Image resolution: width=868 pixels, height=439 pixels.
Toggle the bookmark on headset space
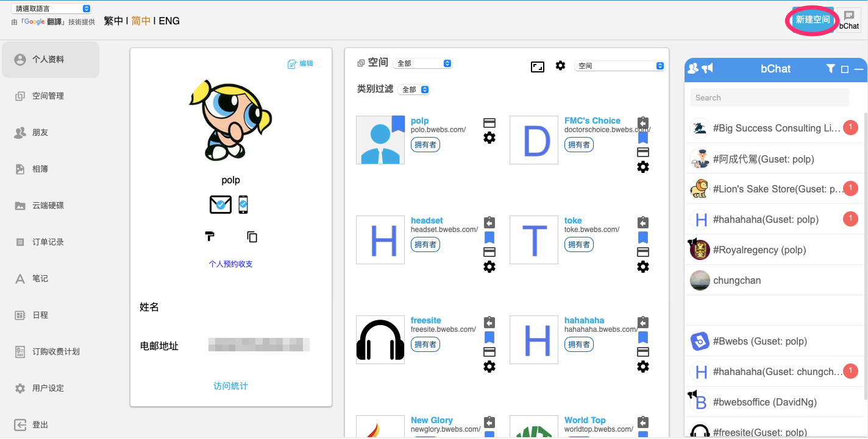pyautogui.click(x=489, y=237)
